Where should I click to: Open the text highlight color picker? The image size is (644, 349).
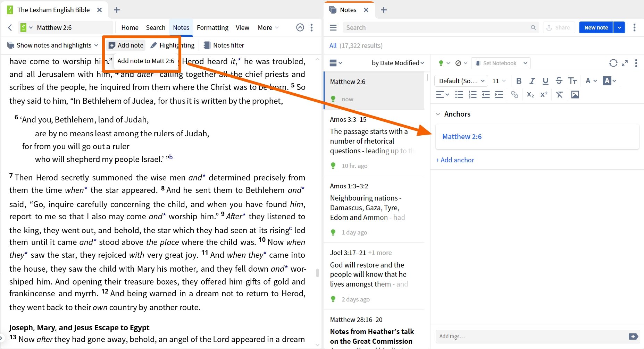tap(610, 81)
